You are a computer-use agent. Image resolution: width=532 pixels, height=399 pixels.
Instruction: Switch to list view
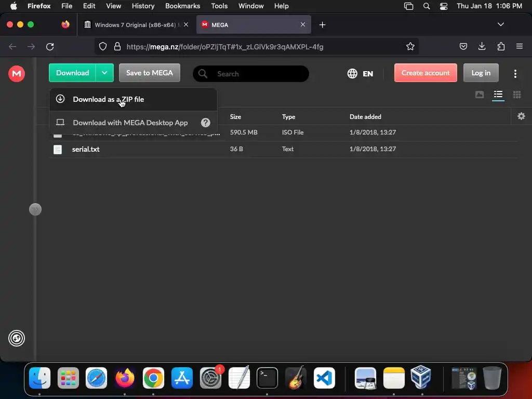tap(498, 95)
